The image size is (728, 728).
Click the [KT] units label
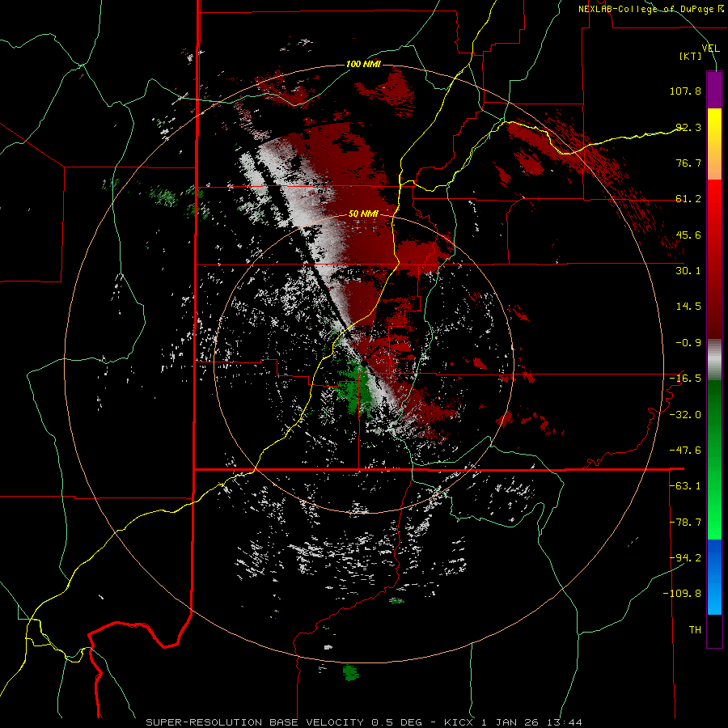pyautogui.click(x=691, y=56)
